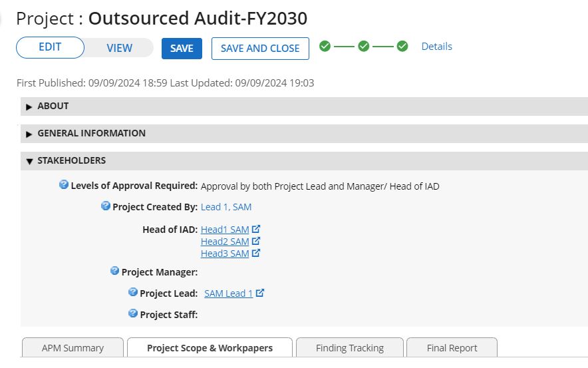Open Head2 SAM external link icon
Image resolution: width=588 pixels, height=368 pixels.
point(256,241)
